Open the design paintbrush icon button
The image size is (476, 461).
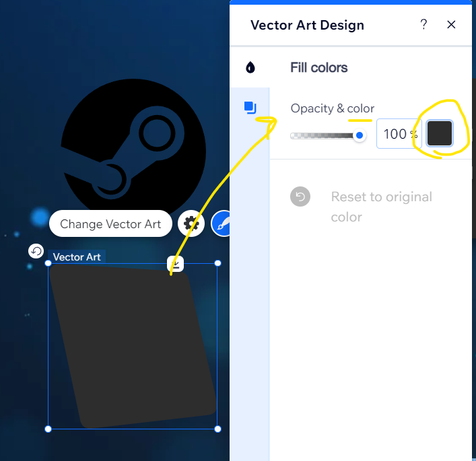[x=222, y=223]
